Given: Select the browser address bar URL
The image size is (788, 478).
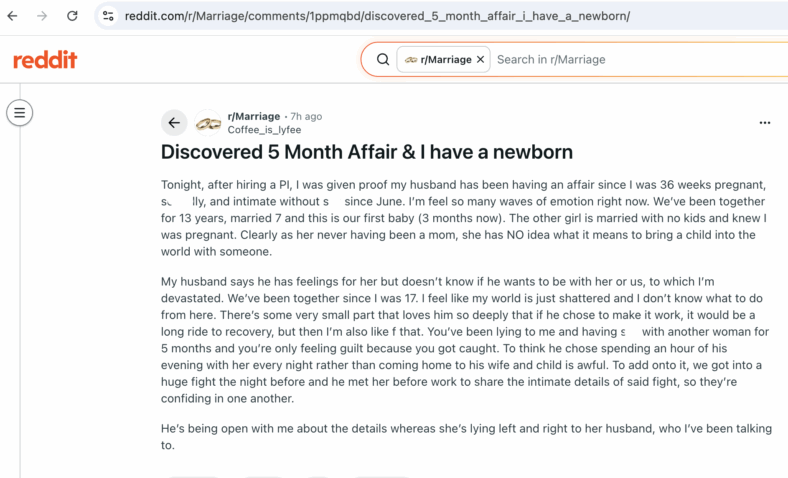Looking at the screenshot, I should click(377, 16).
